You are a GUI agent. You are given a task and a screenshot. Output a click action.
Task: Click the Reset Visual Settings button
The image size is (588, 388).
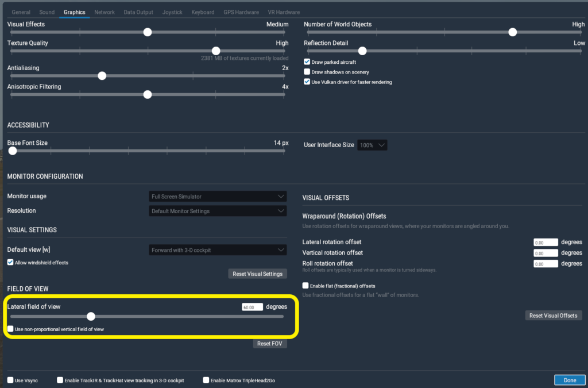[258, 274]
